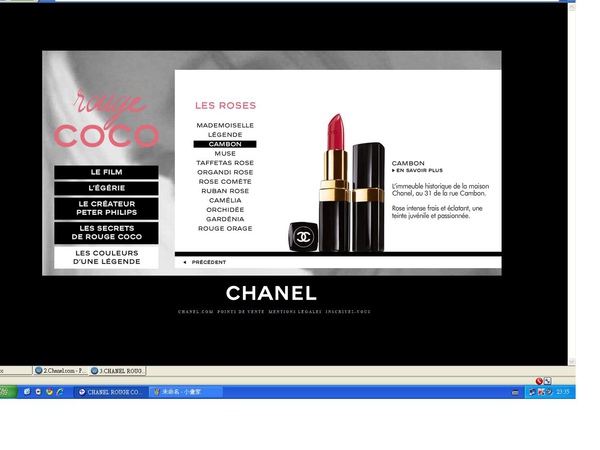Click the round white quick launch icon

click(38, 392)
